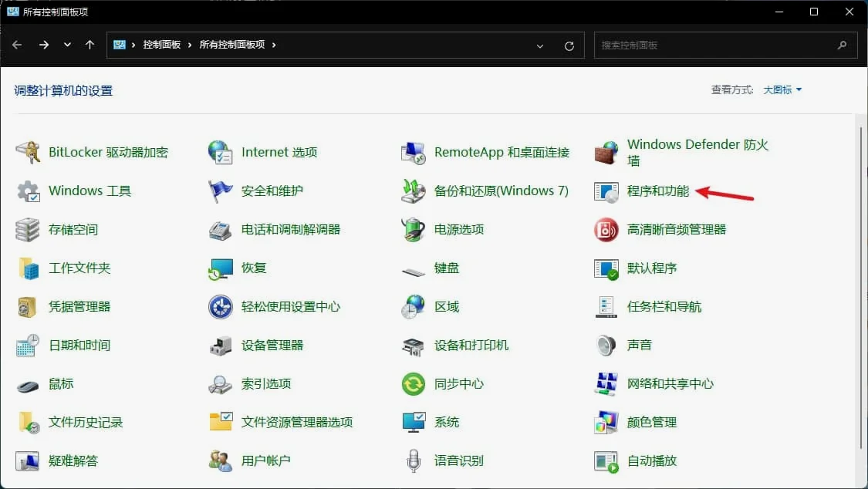Open RemoteApp 和桌面连接 icon
868x489 pixels.
tap(413, 153)
